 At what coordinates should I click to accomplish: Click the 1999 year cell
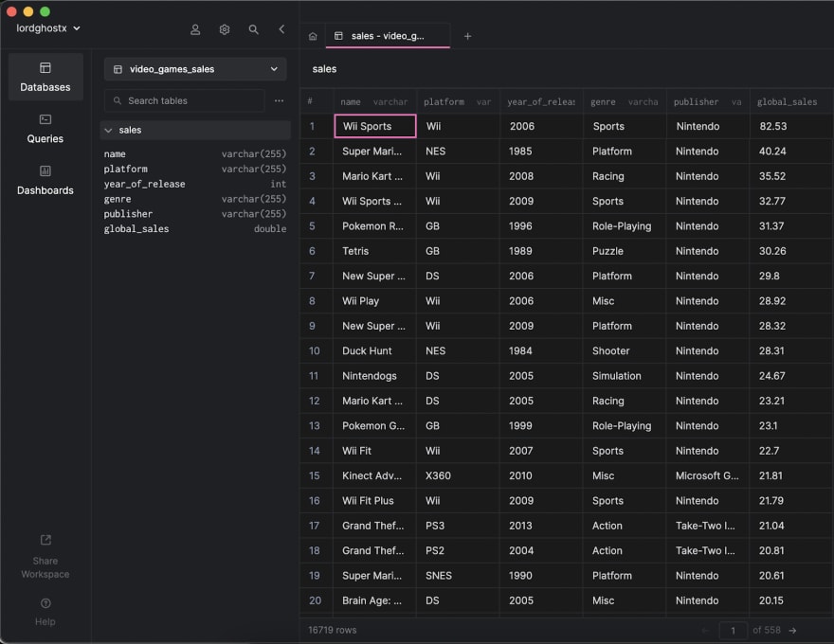click(541, 425)
